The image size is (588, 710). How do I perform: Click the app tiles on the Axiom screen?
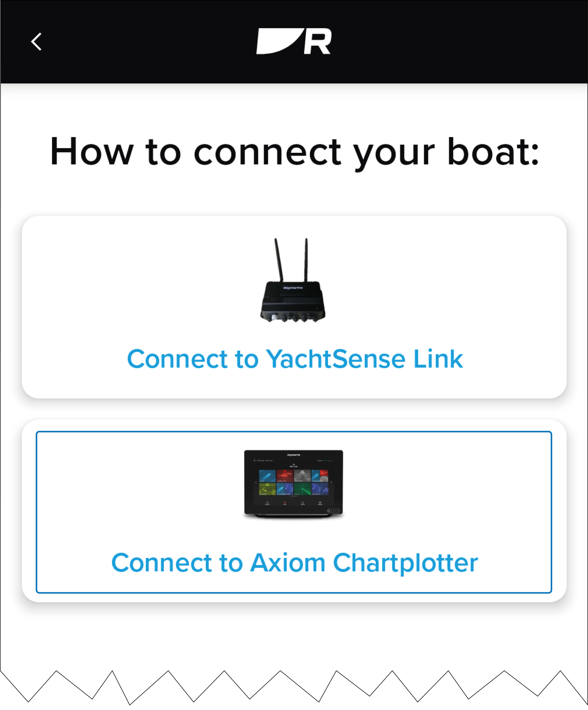pos(293,482)
